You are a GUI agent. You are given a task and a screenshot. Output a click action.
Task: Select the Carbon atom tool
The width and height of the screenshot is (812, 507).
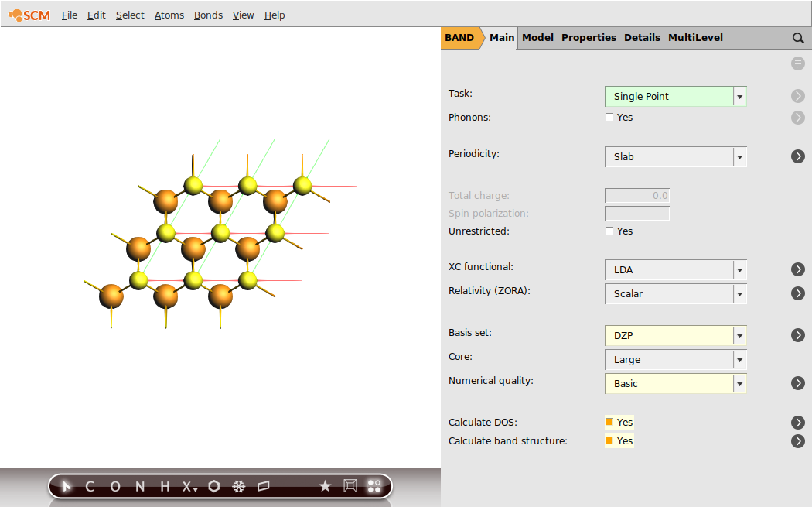coord(89,486)
